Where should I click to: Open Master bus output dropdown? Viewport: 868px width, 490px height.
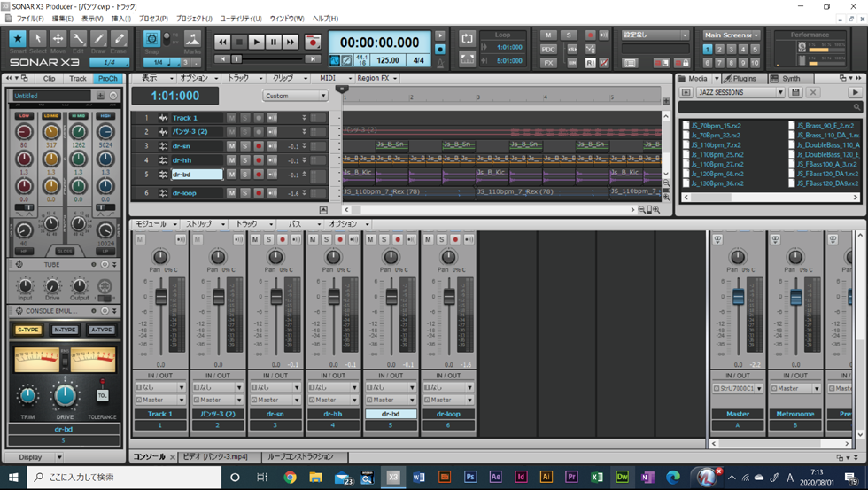(x=738, y=388)
